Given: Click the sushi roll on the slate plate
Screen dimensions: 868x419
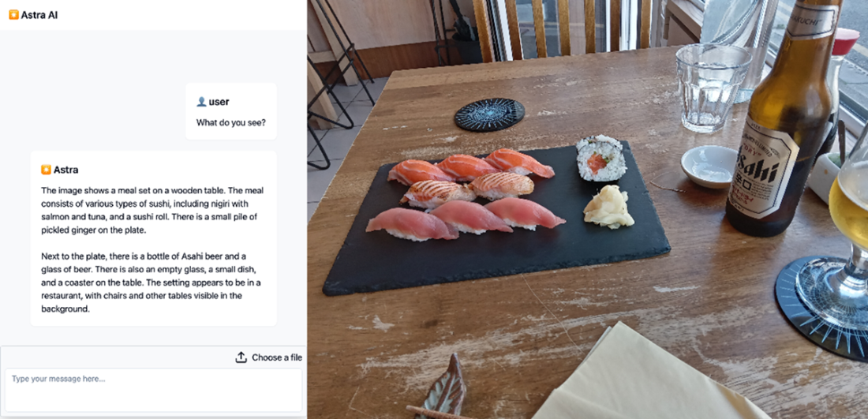Looking at the screenshot, I should [601, 158].
